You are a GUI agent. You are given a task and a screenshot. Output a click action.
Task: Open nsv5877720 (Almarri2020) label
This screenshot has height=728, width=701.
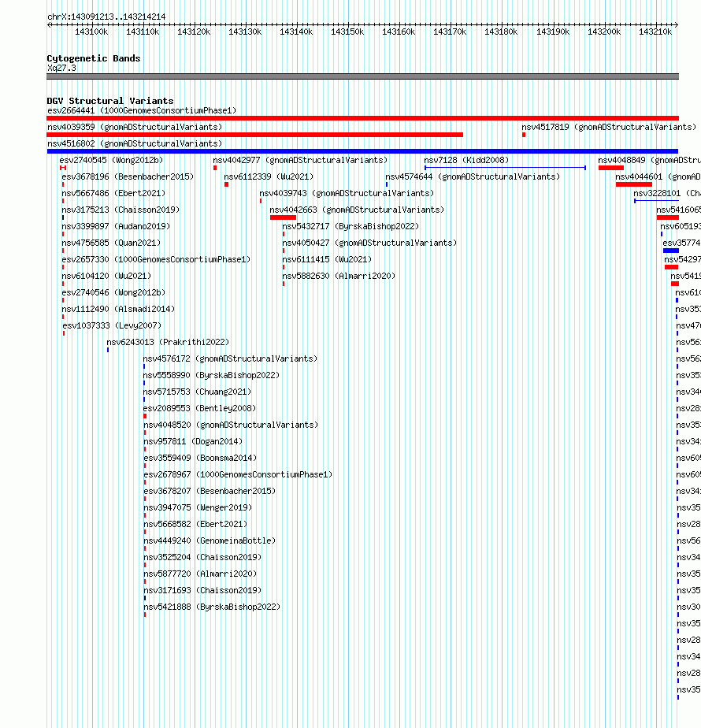(200, 574)
